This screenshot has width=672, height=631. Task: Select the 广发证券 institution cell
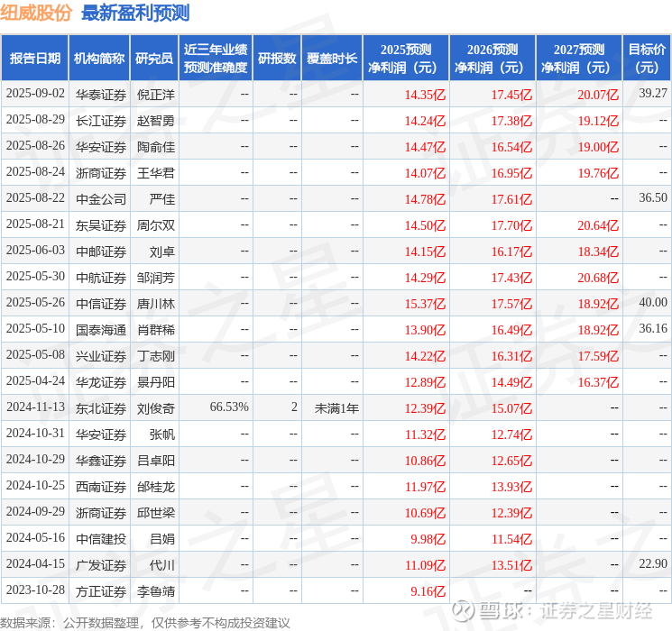[101, 565]
